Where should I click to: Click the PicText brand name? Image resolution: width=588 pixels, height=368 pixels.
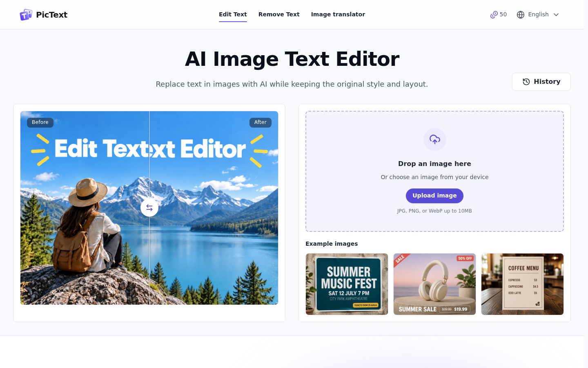pyautogui.click(x=52, y=15)
